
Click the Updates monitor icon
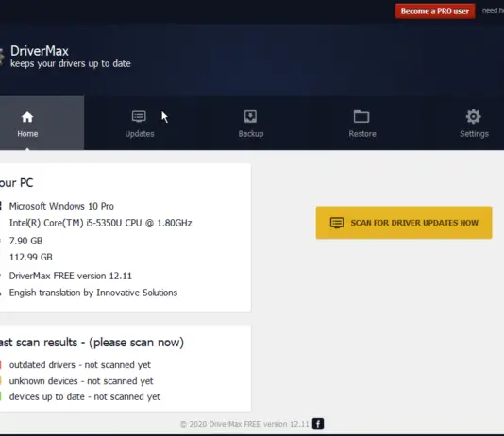click(x=139, y=117)
